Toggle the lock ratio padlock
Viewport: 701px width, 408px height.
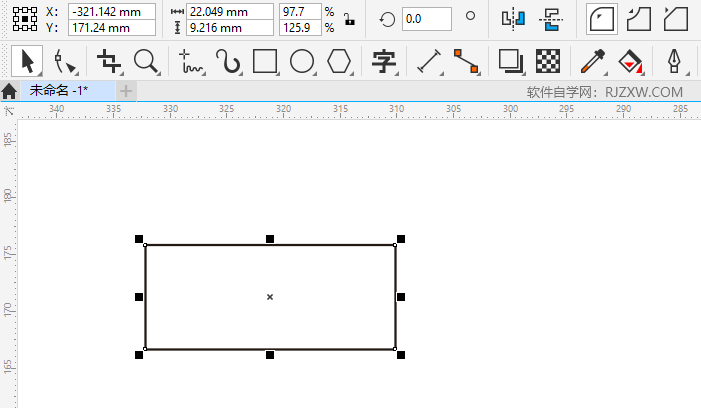pyautogui.click(x=348, y=19)
